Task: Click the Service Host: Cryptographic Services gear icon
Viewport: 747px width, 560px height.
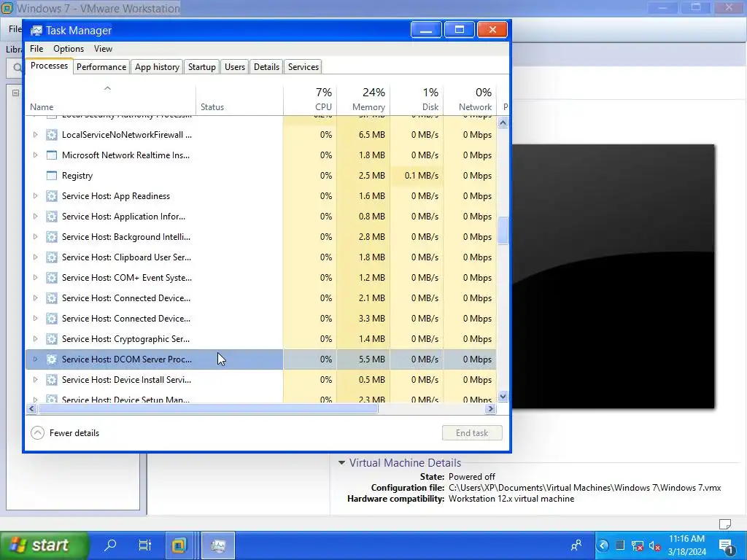Action: [52, 339]
